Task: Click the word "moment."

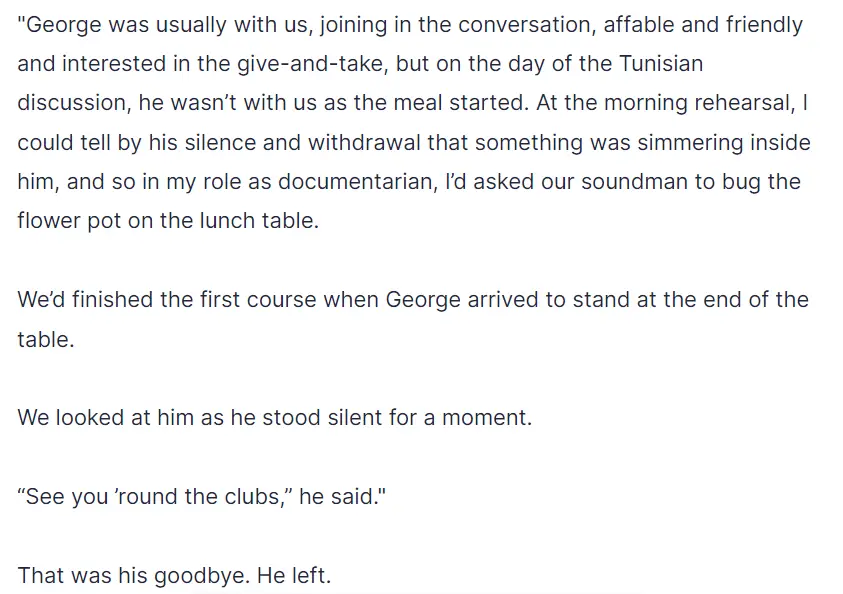Action: (487, 418)
